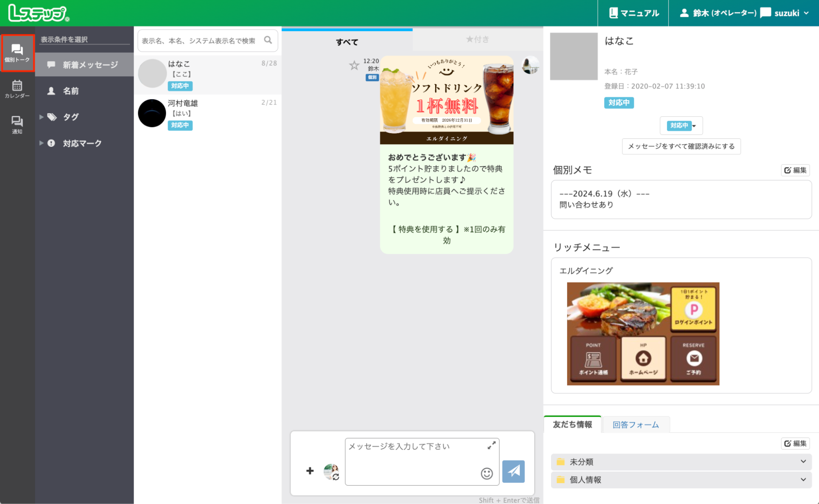Viewport: 819px width, 504px height.
Task: Open the 対応中 status dropdown
Action: [681, 126]
